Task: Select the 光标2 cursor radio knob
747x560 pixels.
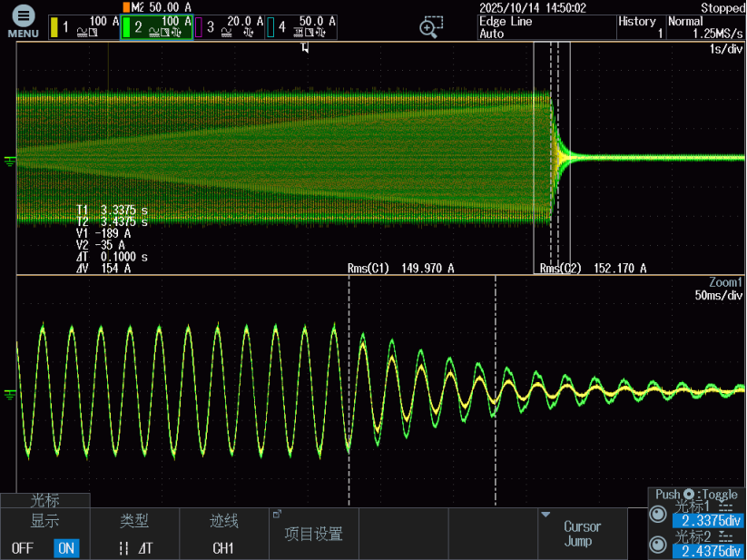Action: (658, 544)
